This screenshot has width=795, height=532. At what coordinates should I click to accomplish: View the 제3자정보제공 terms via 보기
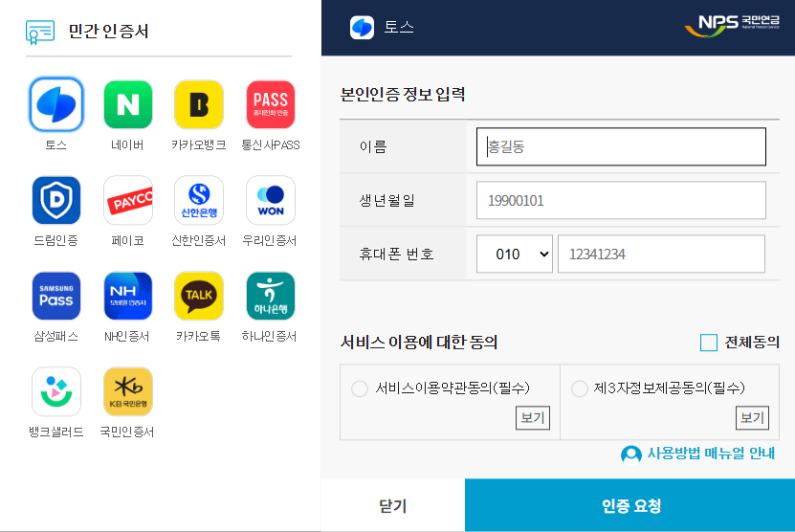(752, 418)
